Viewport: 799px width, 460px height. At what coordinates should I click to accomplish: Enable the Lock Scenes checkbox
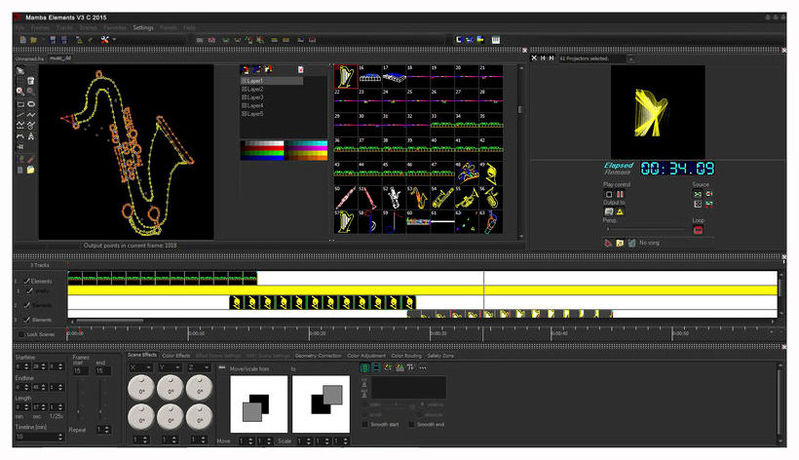pyautogui.click(x=21, y=334)
